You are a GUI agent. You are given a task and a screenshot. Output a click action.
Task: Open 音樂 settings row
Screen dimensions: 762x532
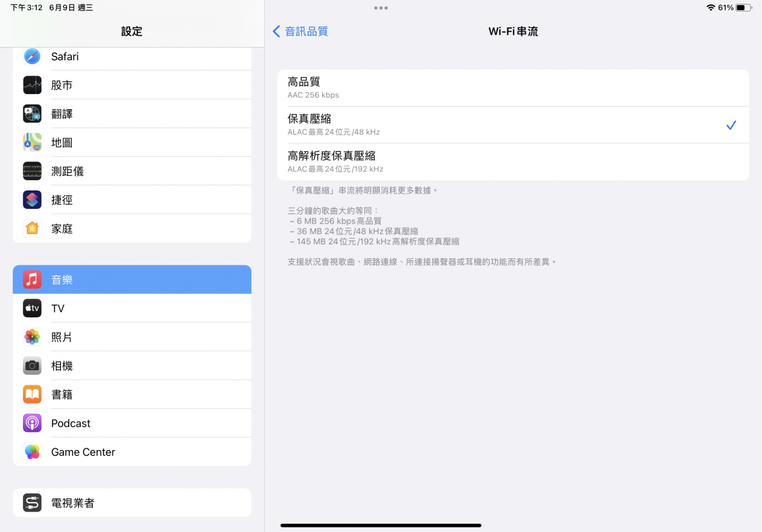[x=132, y=279]
